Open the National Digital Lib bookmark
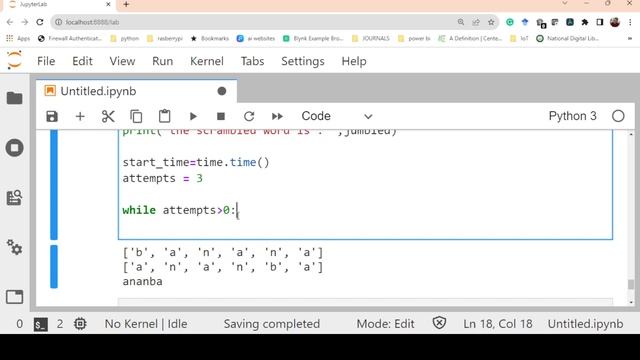 coord(567,38)
